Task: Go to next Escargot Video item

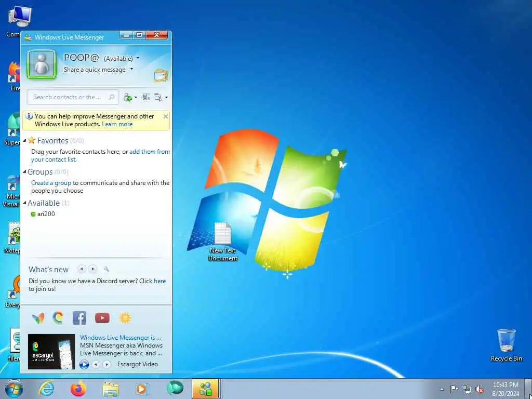Action: click(x=107, y=364)
